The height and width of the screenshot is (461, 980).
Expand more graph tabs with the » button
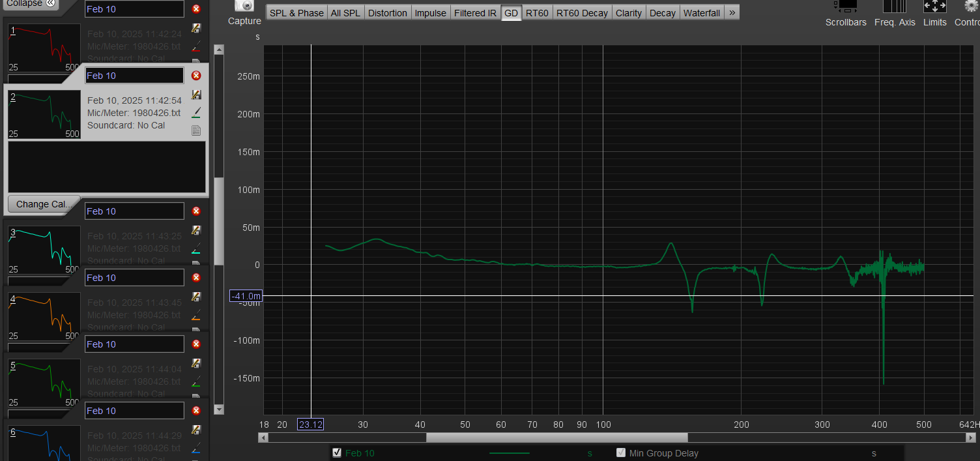[x=732, y=13]
